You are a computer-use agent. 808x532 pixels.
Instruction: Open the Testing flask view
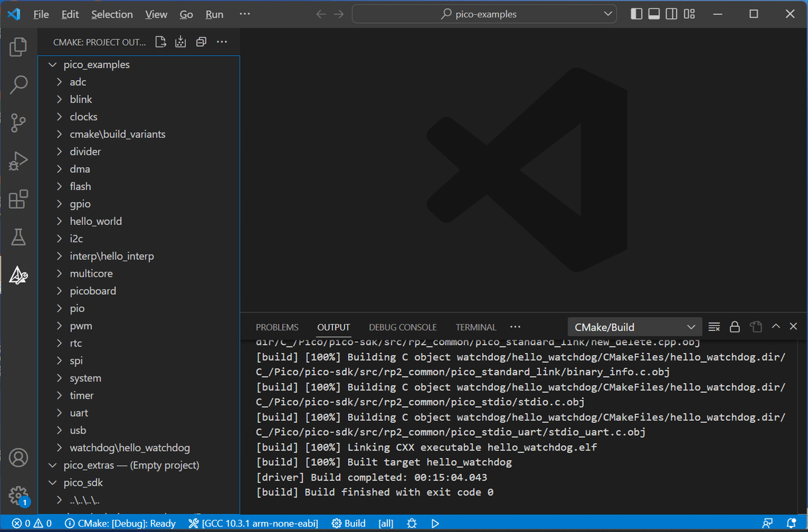pos(18,237)
